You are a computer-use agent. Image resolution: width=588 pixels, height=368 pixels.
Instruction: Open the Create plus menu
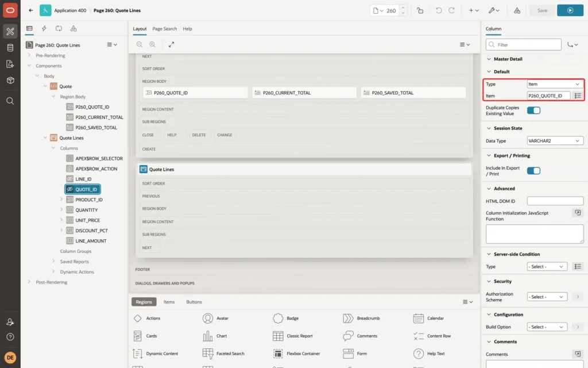click(x=474, y=10)
